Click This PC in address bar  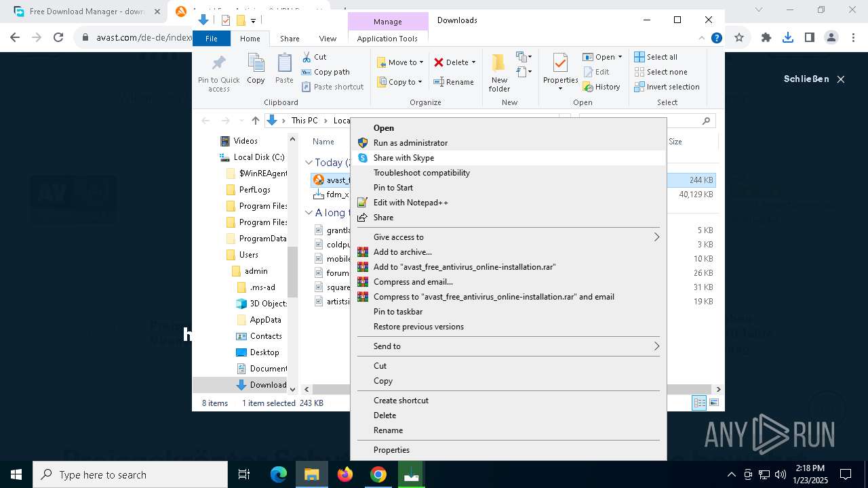(304, 121)
